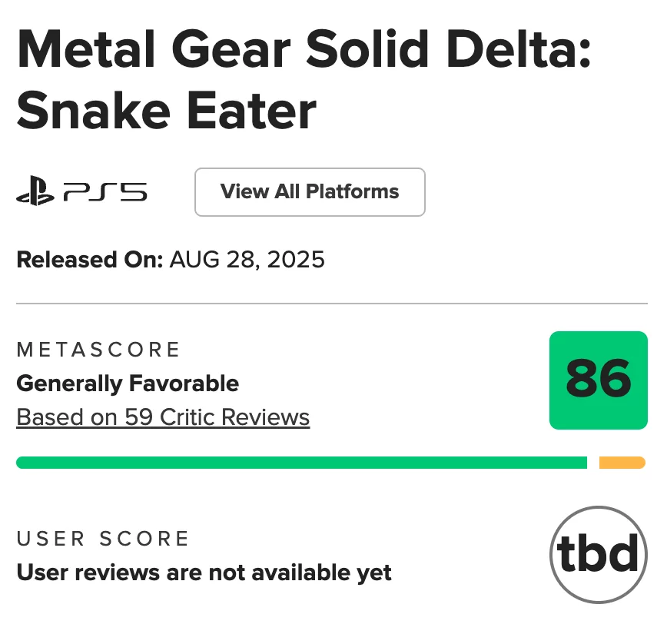Click the digit 5 in PS5 logo
Viewport: 667px width, 644px height.
coord(133,192)
